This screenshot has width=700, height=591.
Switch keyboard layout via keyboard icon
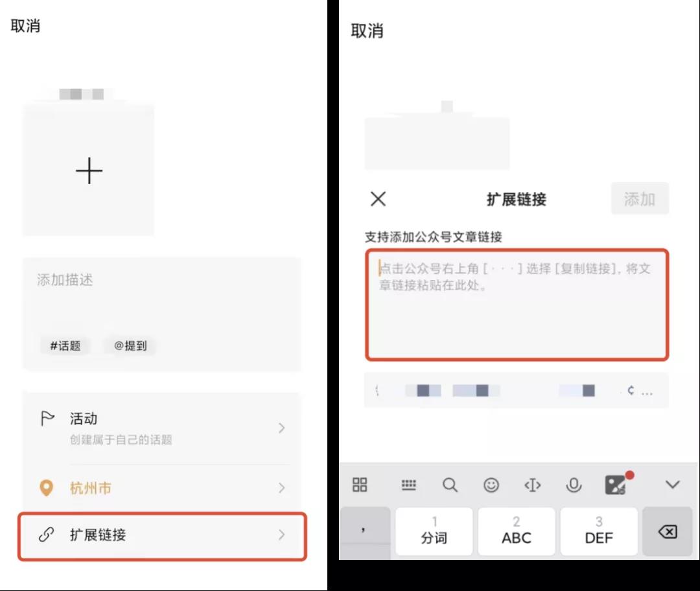click(408, 485)
